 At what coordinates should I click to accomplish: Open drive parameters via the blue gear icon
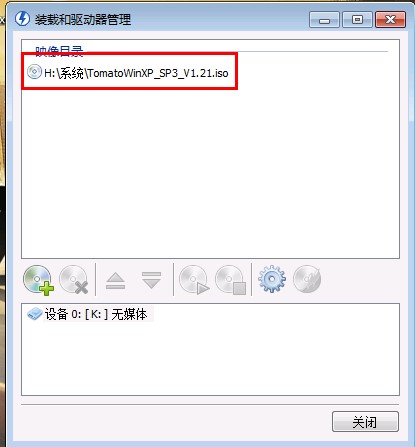272,279
